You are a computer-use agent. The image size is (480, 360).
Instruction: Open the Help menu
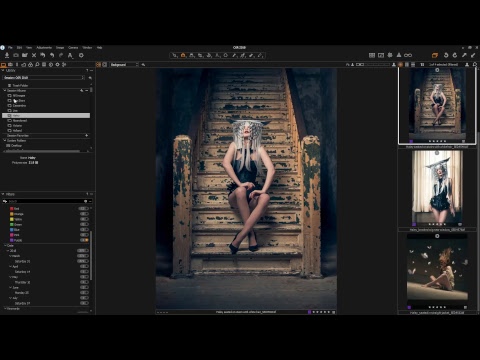[x=99, y=48]
